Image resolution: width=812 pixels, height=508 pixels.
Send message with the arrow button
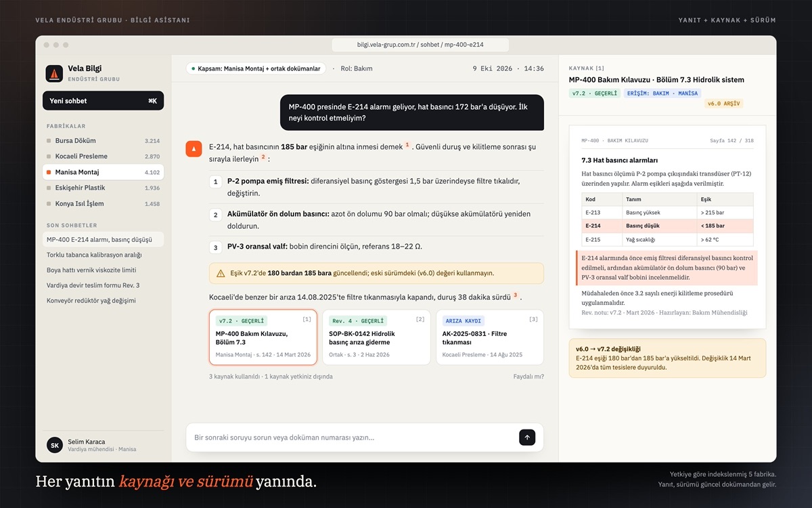click(x=527, y=438)
